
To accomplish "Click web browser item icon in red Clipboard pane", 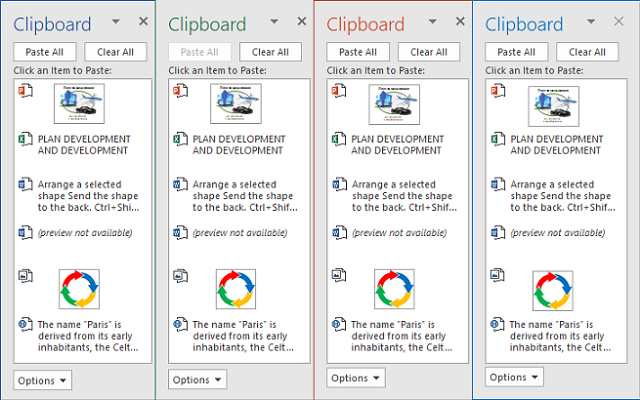I will [x=339, y=324].
